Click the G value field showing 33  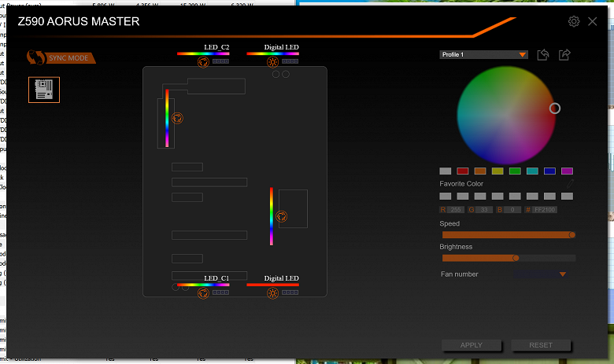[484, 210]
